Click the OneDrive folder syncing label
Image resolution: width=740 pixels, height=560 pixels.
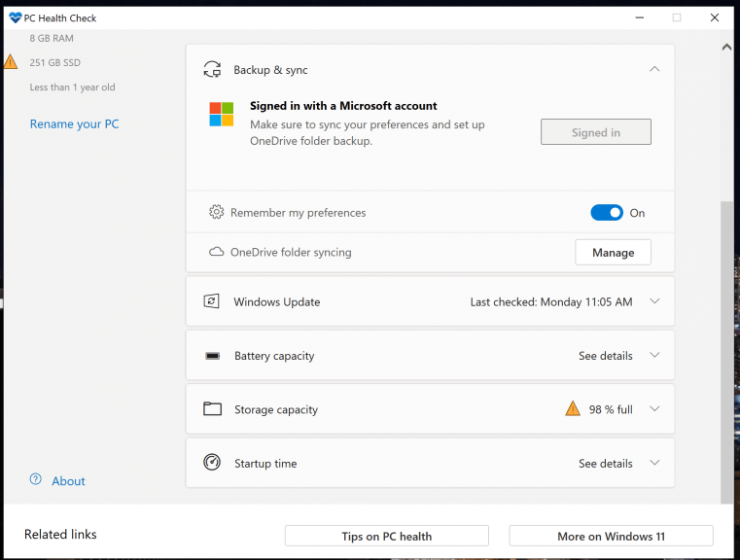click(291, 253)
